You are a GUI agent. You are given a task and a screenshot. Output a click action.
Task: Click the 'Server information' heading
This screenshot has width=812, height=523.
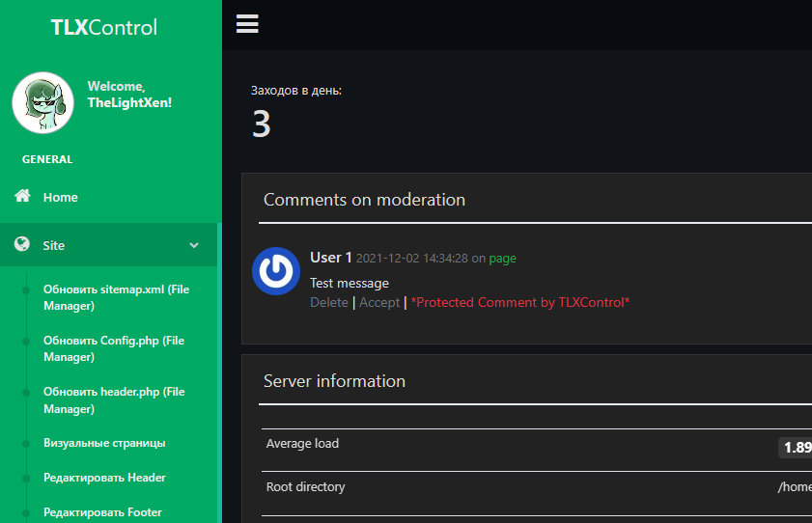click(x=334, y=381)
